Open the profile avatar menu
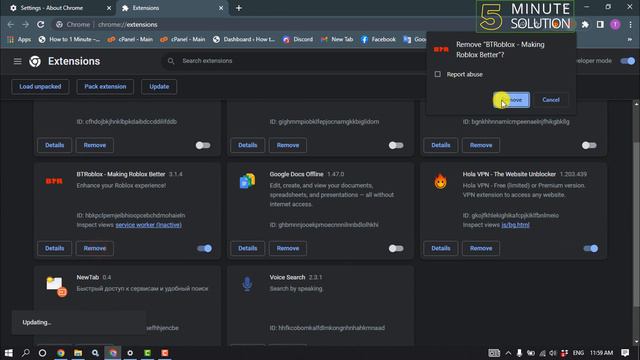Screen dimensions: 640x360 pyautogui.click(x=615, y=24)
